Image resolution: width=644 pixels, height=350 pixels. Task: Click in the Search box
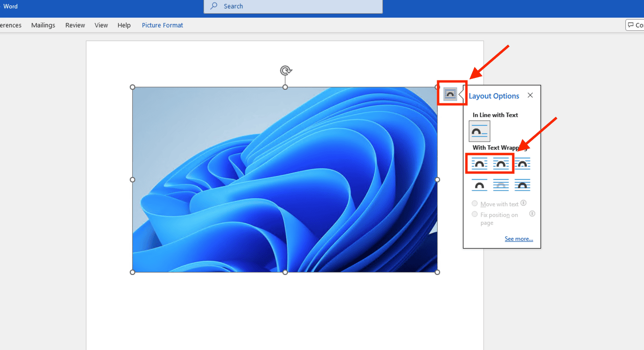293,6
